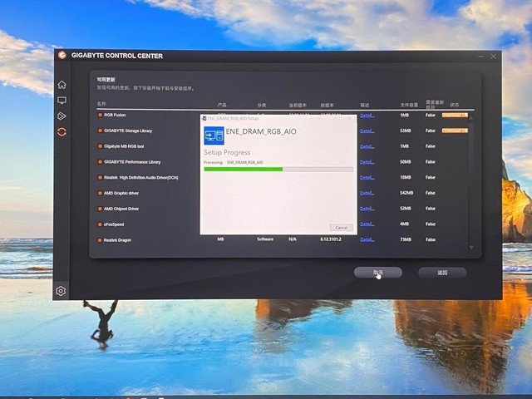Viewport: 532px width, 399px height.
Task: Open the Detail link for cFosSpeed
Action: (x=367, y=224)
